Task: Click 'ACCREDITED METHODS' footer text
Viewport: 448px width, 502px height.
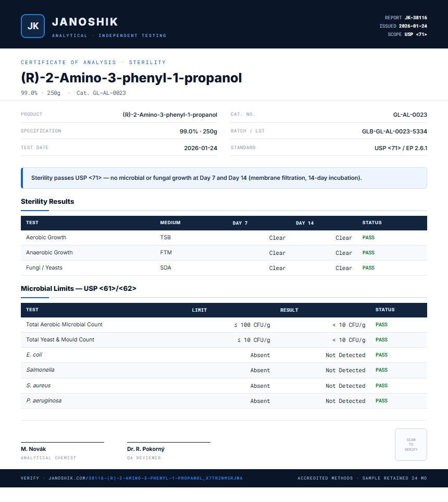Action: [325, 478]
